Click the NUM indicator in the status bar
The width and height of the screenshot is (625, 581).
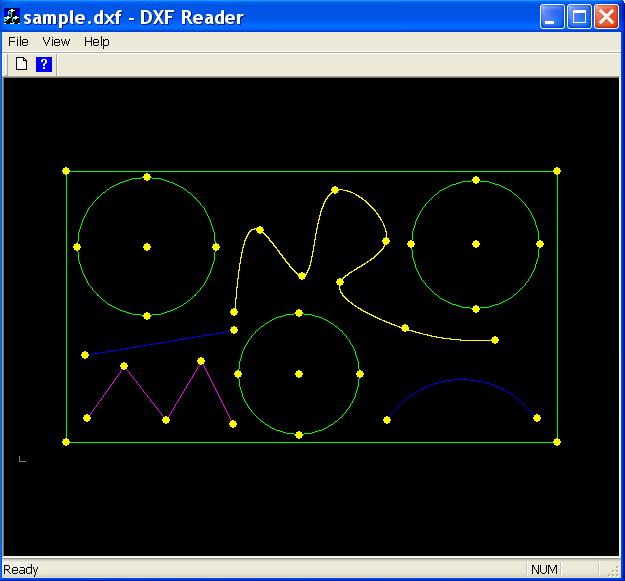point(544,569)
